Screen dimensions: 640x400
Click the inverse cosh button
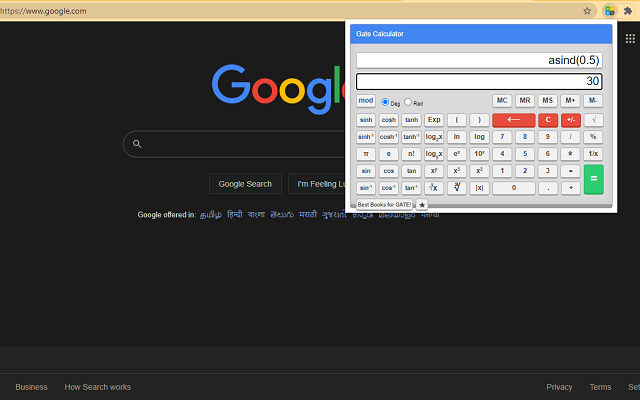coord(389,137)
